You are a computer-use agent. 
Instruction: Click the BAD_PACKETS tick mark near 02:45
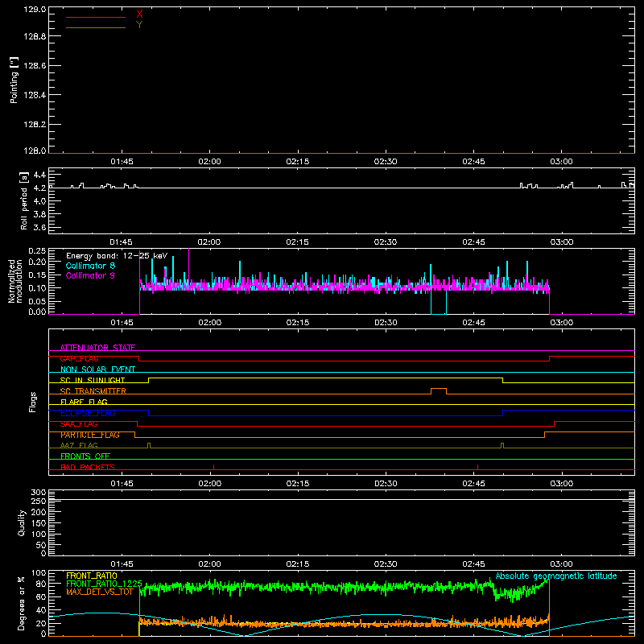coord(477,467)
